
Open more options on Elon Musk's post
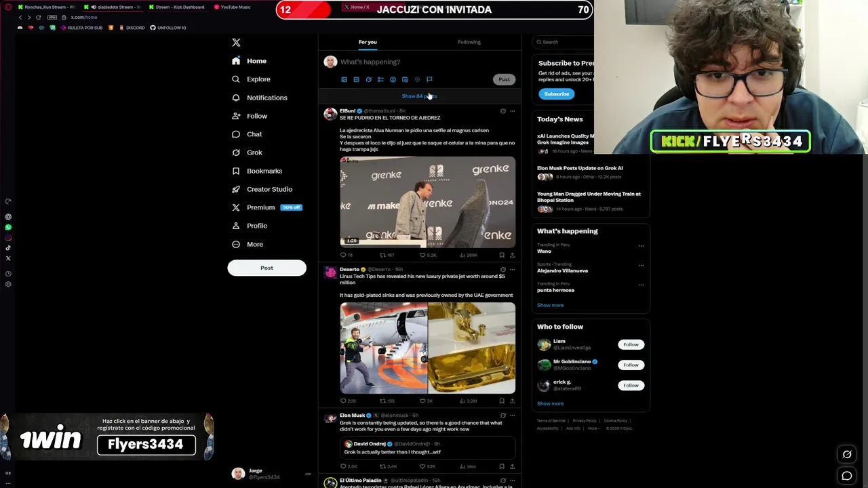coord(512,415)
